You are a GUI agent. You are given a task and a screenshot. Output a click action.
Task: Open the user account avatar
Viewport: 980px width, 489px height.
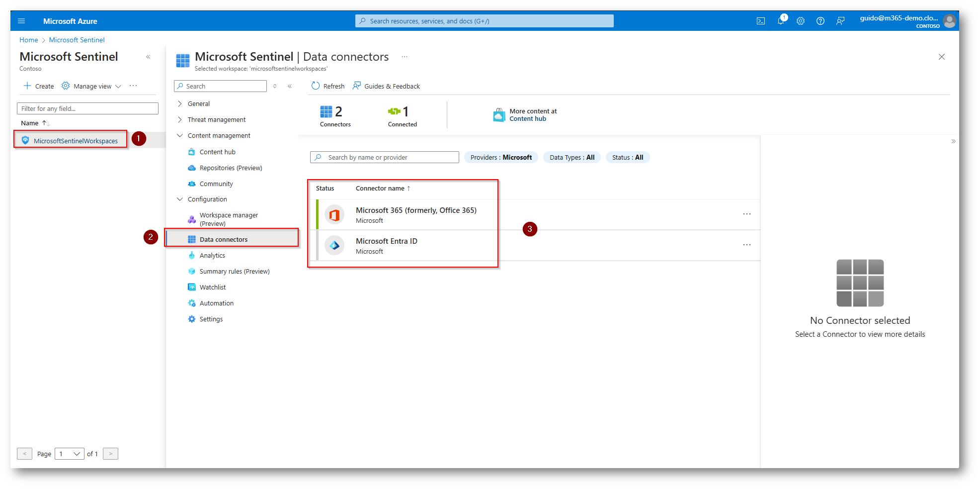(950, 21)
